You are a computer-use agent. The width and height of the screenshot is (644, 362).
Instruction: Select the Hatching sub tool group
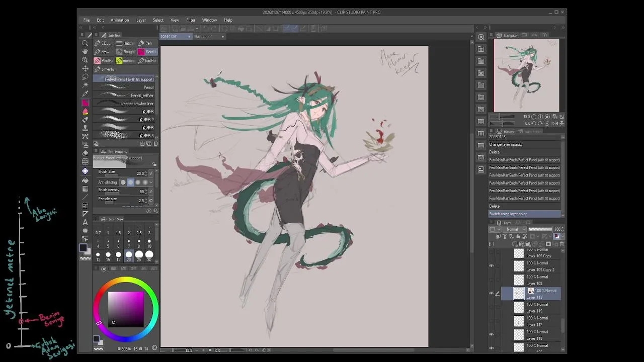coord(126,43)
